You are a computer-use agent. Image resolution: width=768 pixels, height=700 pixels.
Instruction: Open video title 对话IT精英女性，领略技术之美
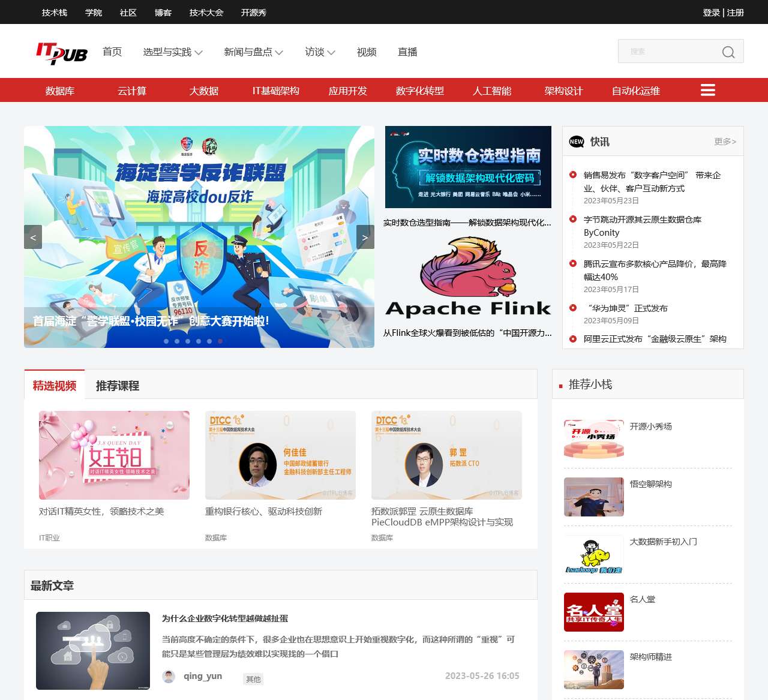(101, 512)
